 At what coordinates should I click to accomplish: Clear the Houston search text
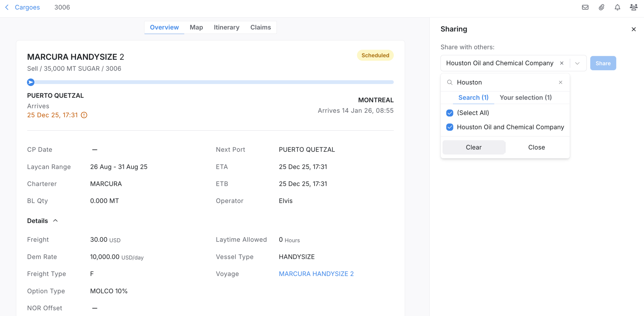(560, 82)
